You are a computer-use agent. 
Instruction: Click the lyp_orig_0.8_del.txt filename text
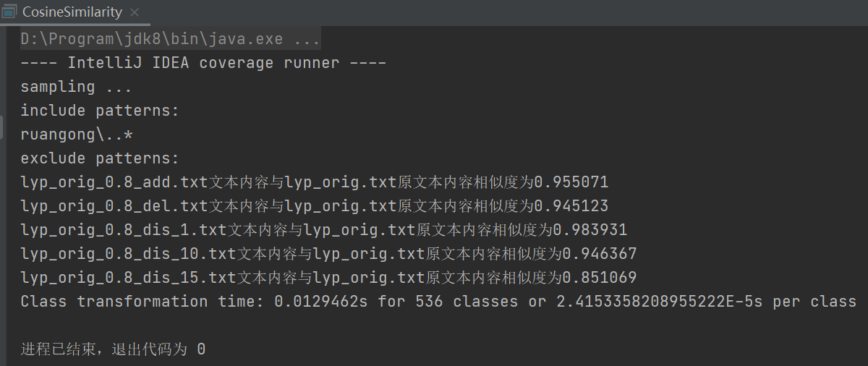(114, 206)
